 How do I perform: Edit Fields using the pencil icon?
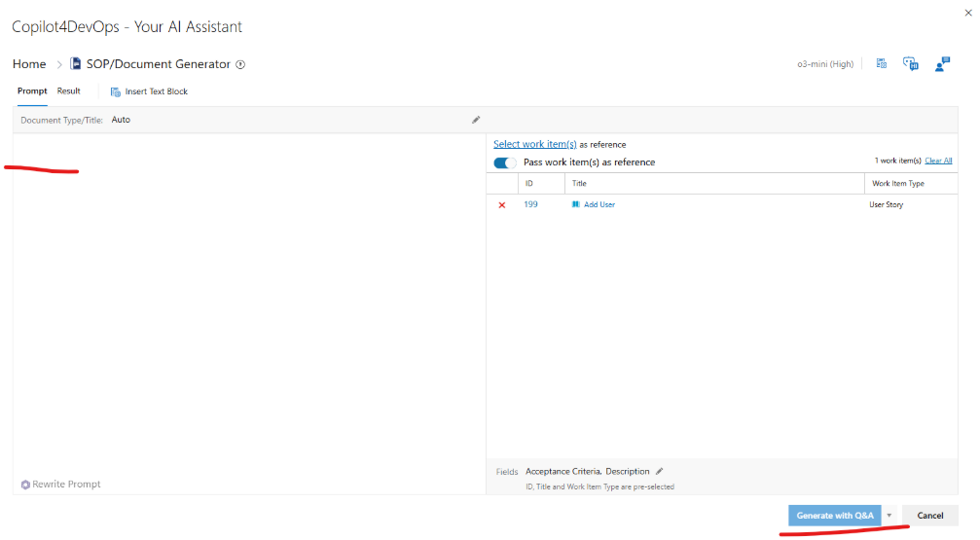[660, 471]
